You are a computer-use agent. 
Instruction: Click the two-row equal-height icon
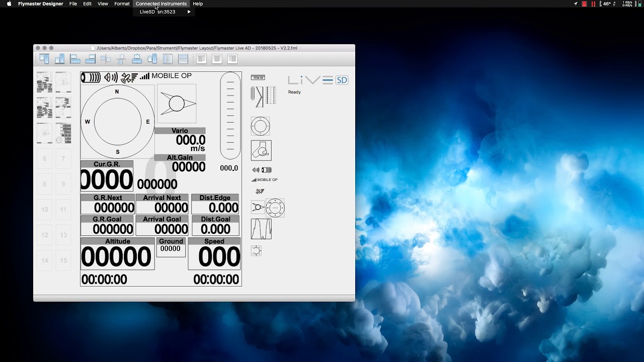pos(183,59)
